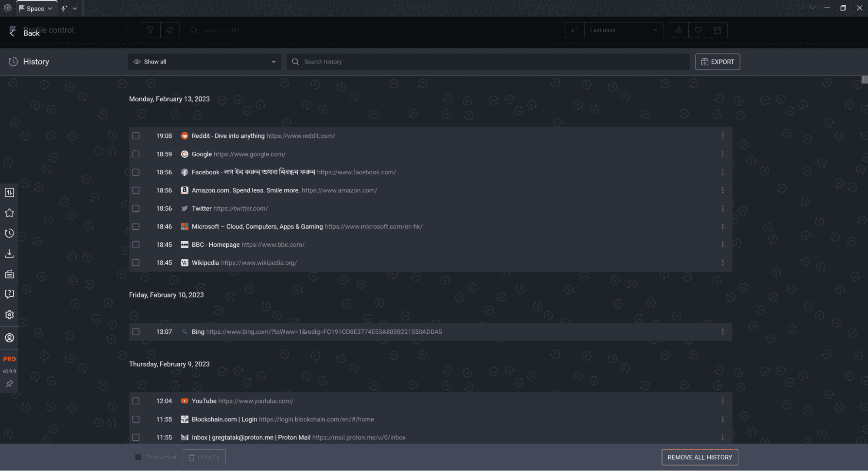This screenshot has height=471, width=868.
Task: Click the pin icon in sidebar
Action: 9,384
